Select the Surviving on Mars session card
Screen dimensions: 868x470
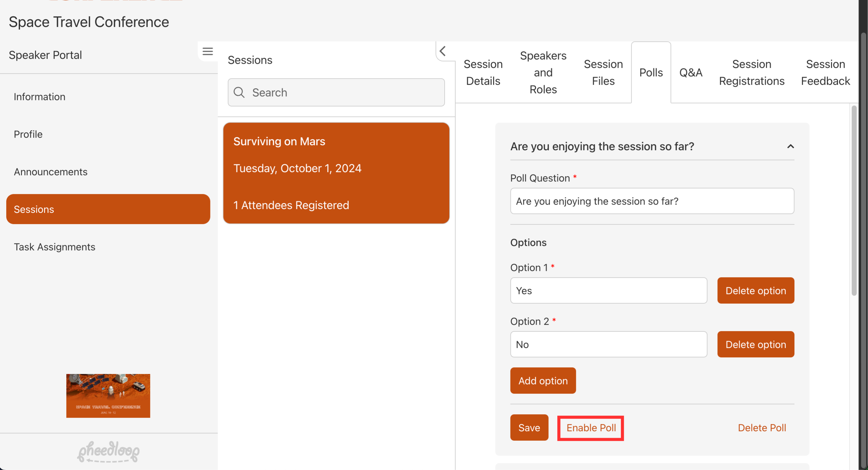click(x=336, y=173)
